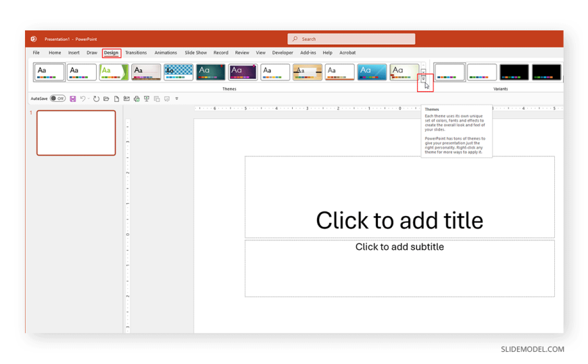Viewport: 588px width, 364px height.
Task: Click the Quick Print icon
Action: 137,99
